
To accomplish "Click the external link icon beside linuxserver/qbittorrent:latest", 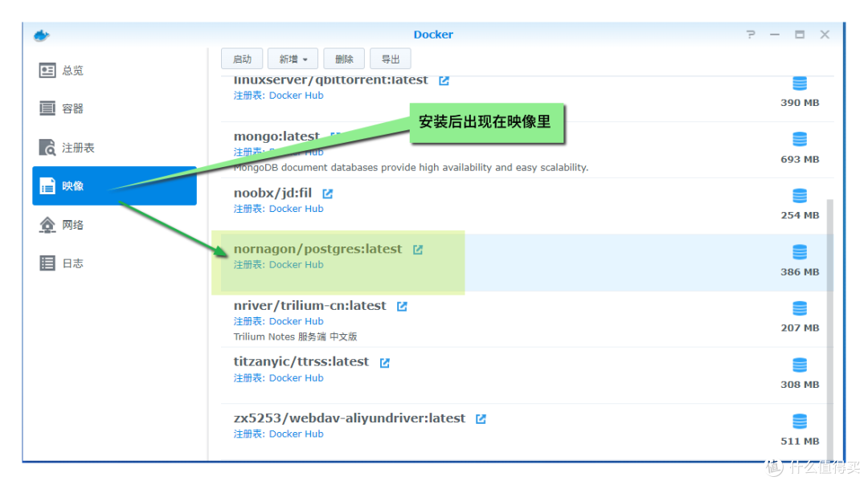I will coord(444,80).
